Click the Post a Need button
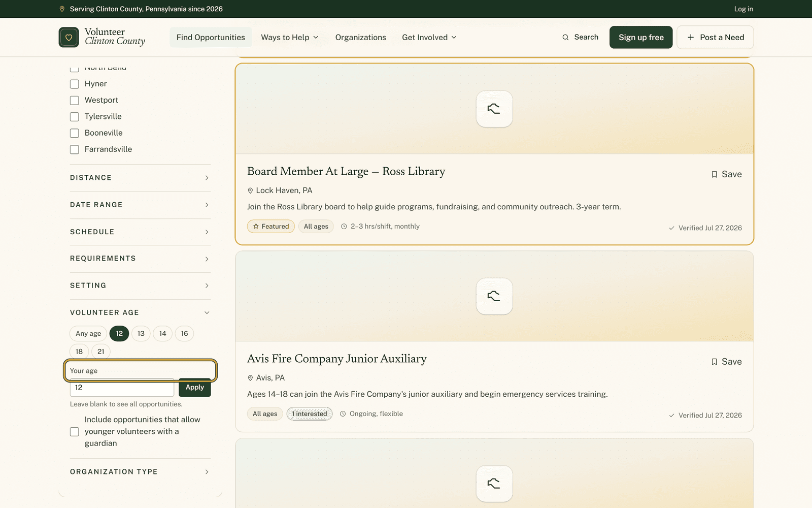 (x=716, y=37)
